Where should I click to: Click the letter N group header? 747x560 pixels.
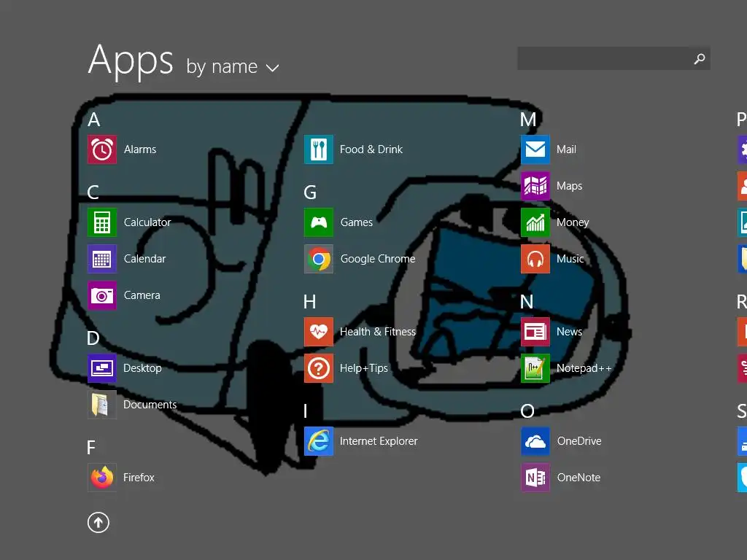527,302
